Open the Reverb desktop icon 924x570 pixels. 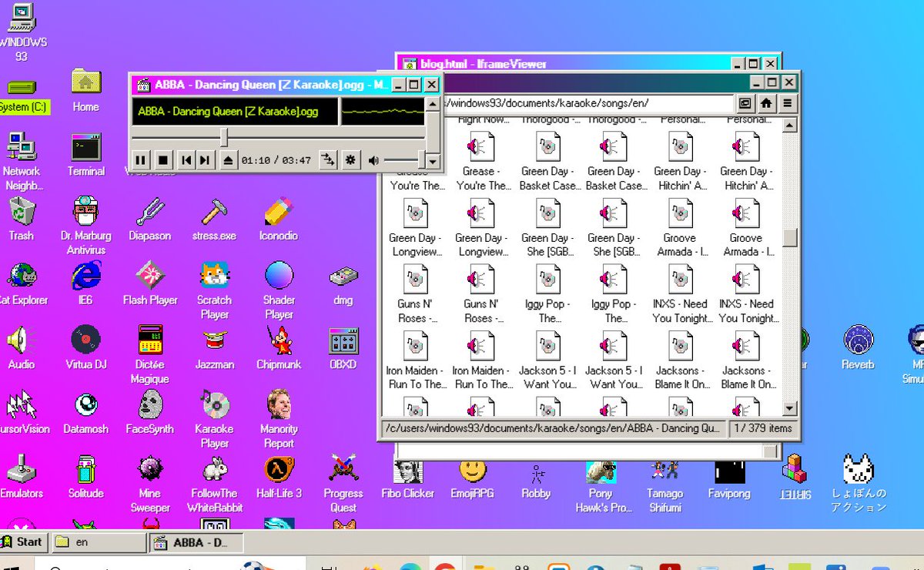coord(858,348)
